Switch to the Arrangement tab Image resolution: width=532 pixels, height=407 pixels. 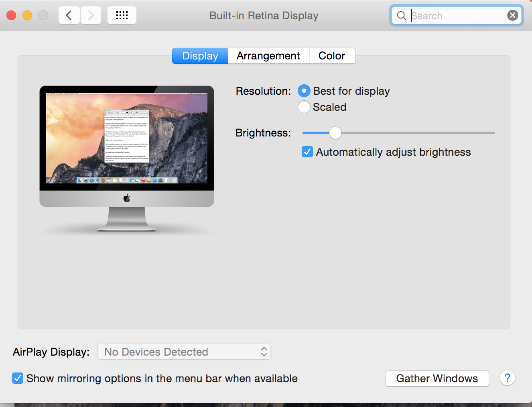pos(268,56)
